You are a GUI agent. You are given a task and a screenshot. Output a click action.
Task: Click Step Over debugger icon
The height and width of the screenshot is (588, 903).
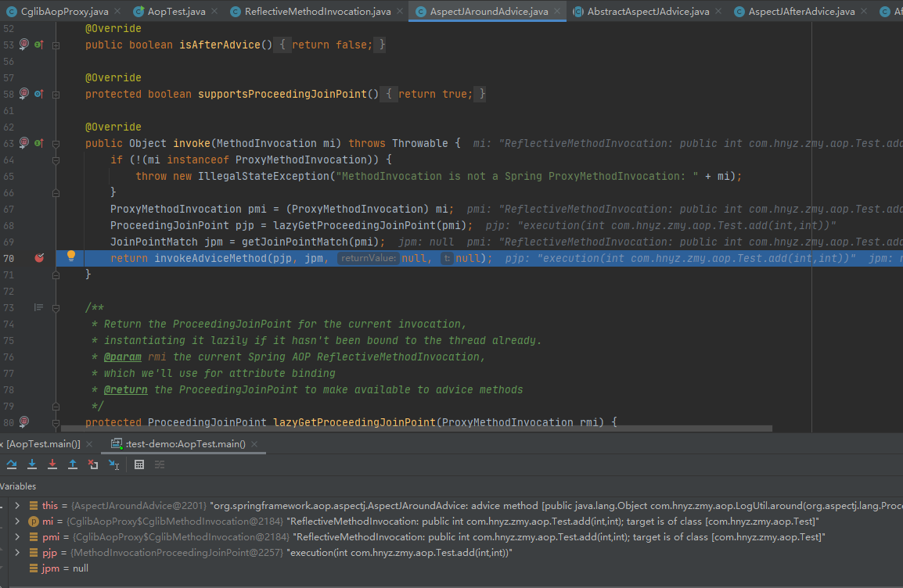[x=12, y=464]
